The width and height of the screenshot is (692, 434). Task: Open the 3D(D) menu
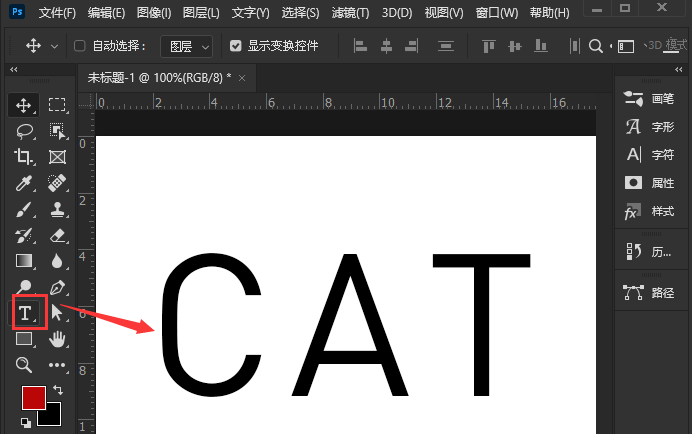[x=397, y=12]
